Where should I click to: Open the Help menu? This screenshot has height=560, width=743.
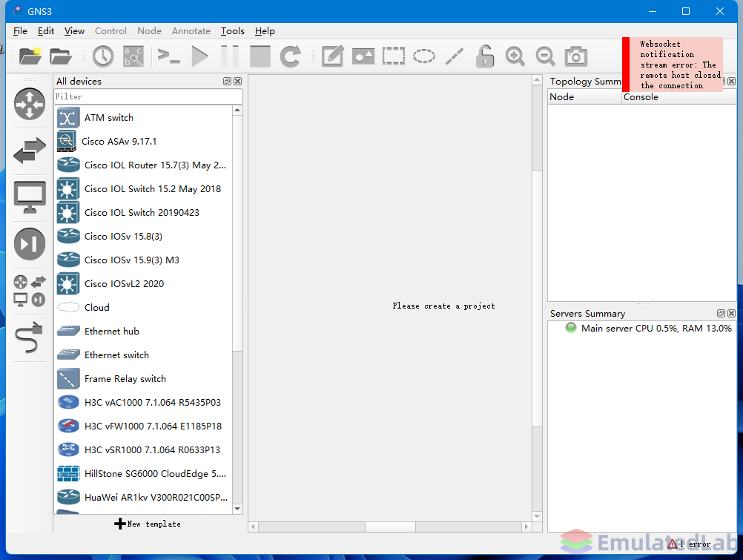tap(265, 31)
